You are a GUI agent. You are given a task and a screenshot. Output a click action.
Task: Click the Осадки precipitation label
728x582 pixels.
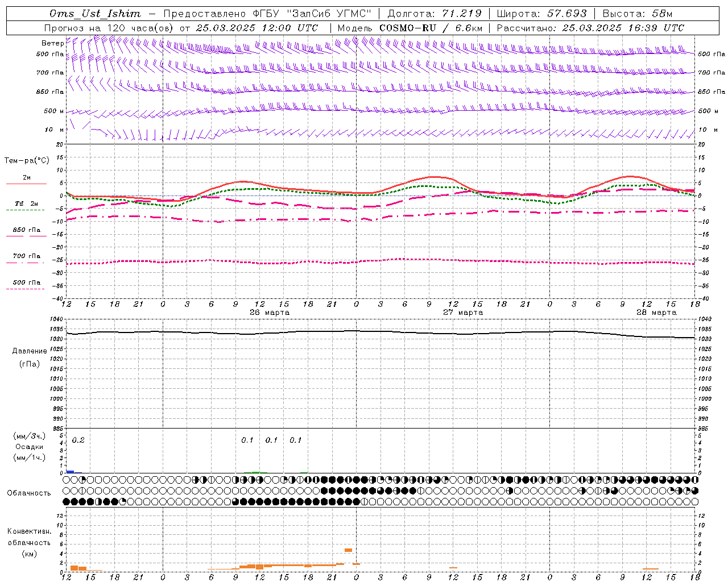point(29,447)
